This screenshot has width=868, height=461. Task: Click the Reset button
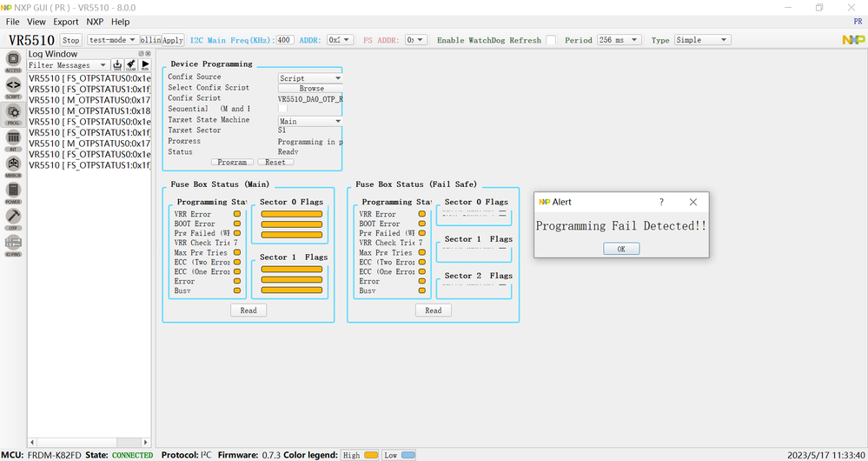point(275,163)
